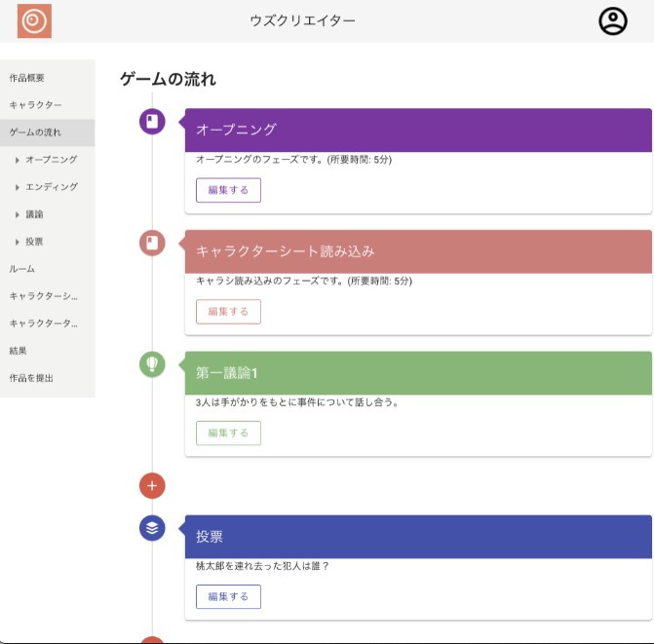The width and height of the screenshot is (654, 644).
Task: Click the blue layers voting timeline icon
Action: point(152,528)
